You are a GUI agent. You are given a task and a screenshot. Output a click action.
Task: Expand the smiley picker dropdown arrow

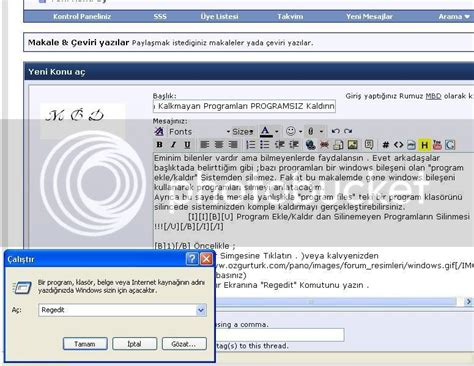[x=301, y=132]
